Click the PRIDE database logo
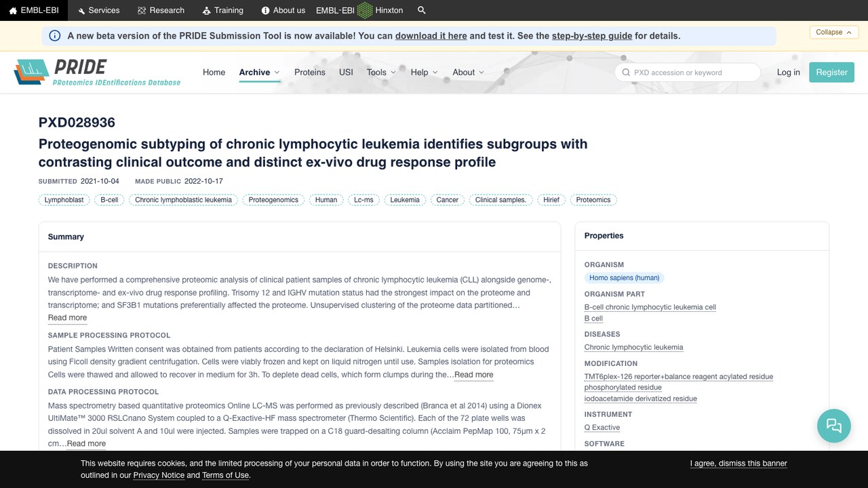The height and width of the screenshot is (488, 868). [98, 73]
